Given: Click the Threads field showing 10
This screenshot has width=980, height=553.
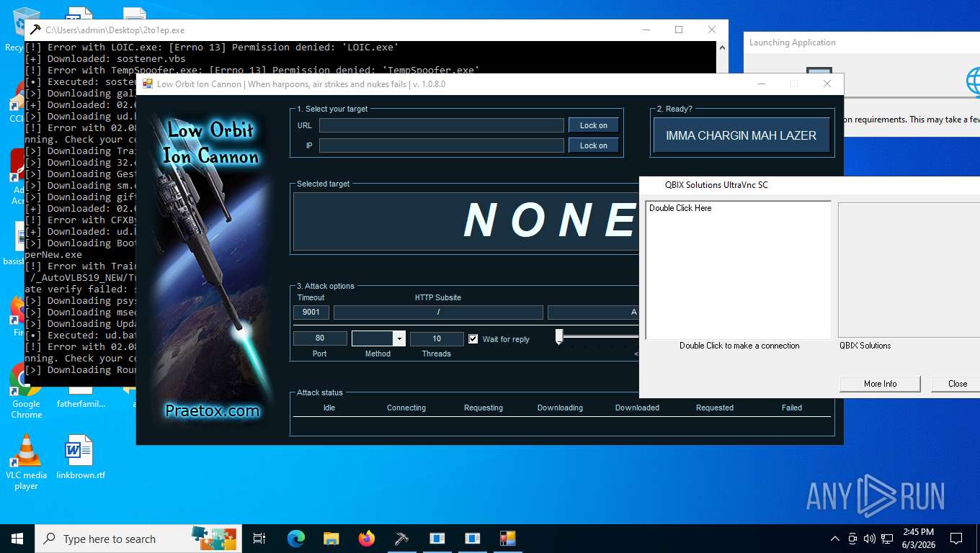Looking at the screenshot, I should (437, 338).
